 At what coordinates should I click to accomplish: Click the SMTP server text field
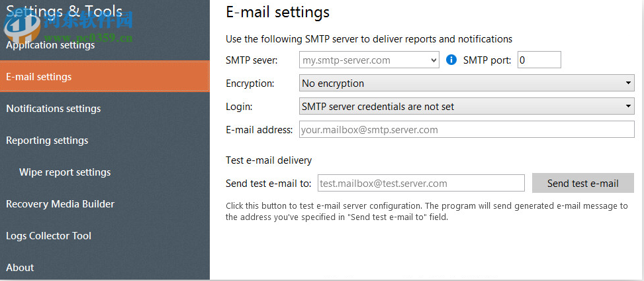tap(364, 60)
